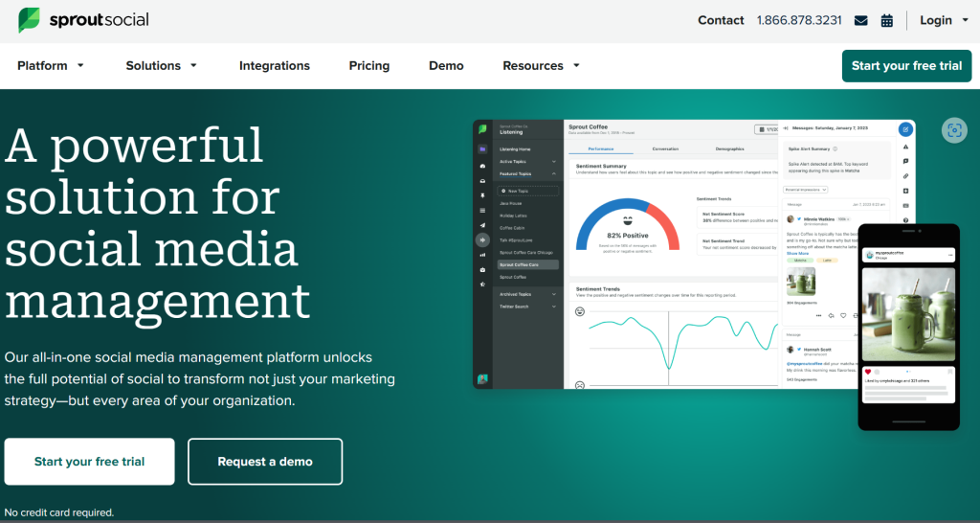Select the Sprout Coffee Care Chicago topic
980x523 pixels.
click(526, 253)
